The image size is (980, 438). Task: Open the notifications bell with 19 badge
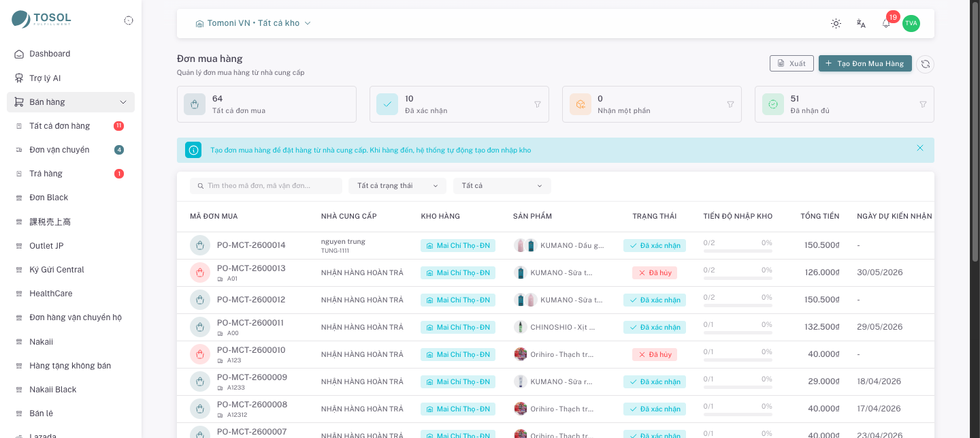click(886, 23)
